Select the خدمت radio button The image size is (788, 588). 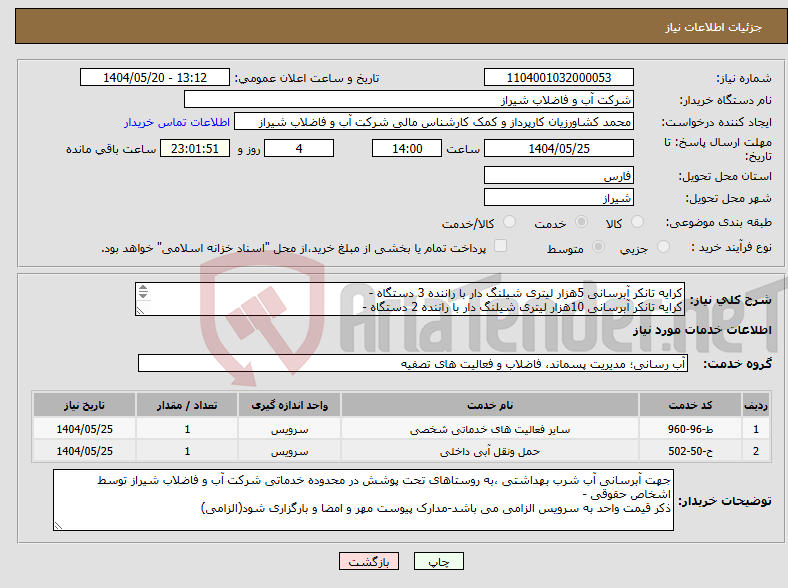pyautogui.click(x=581, y=222)
